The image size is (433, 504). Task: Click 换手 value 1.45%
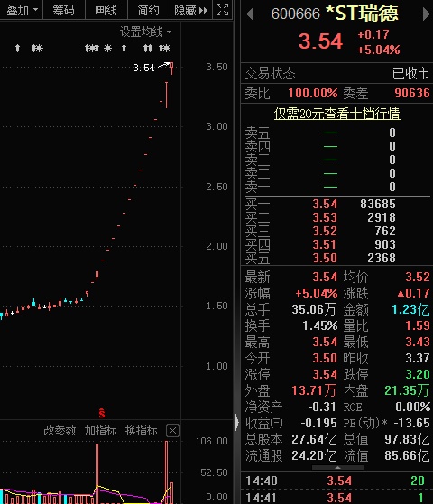[319, 325]
